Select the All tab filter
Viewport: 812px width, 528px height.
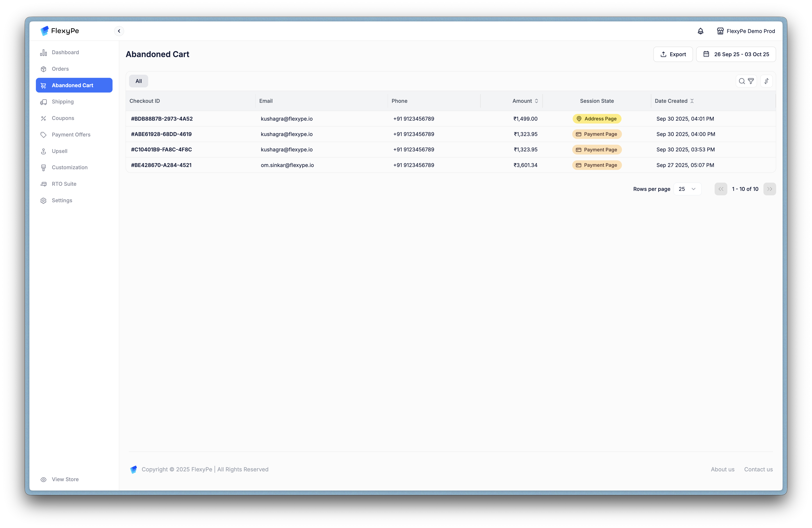(139, 81)
